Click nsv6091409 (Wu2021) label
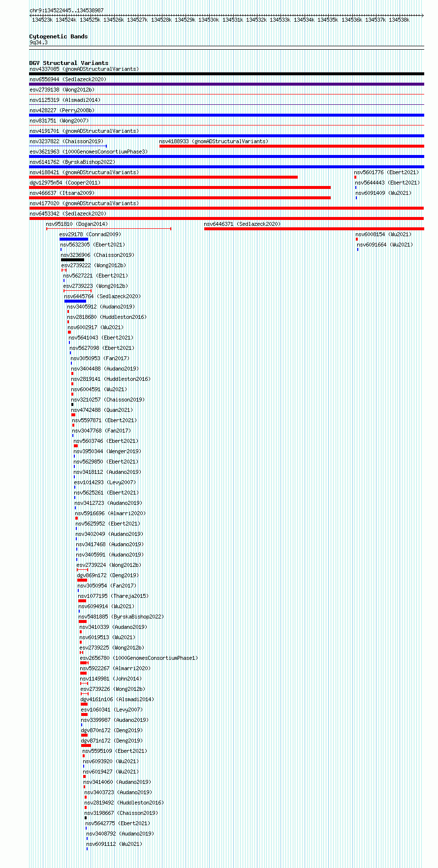The height and width of the screenshot is (868, 438). point(384,193)
